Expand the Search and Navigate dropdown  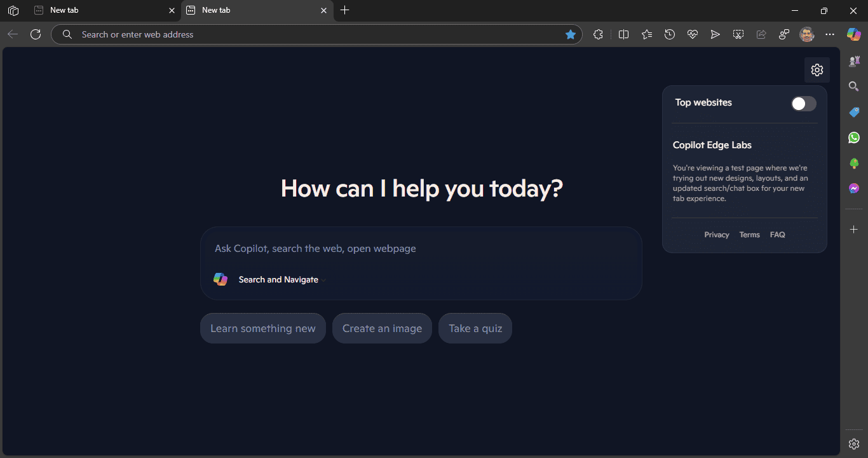click(282, 280)
